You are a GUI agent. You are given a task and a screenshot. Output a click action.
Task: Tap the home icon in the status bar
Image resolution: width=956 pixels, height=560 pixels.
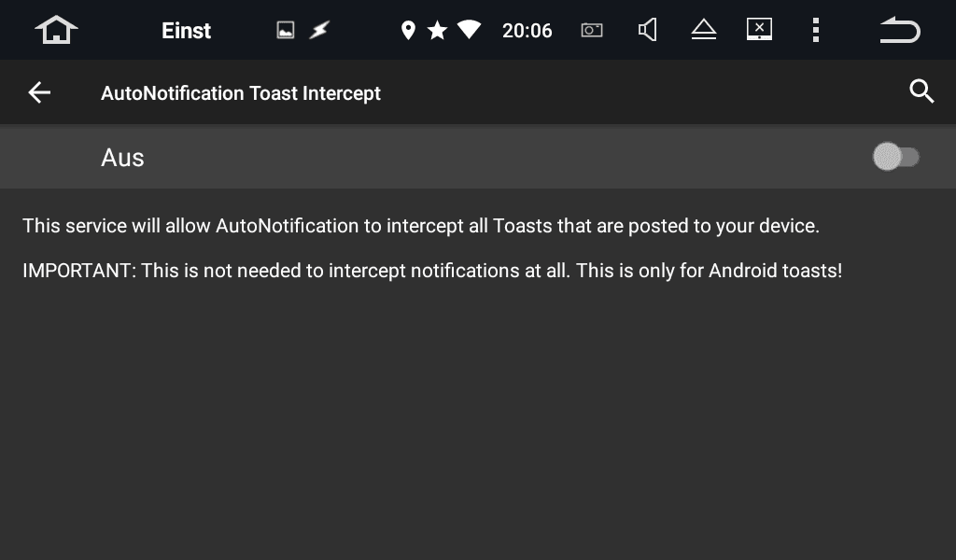(x=56, y=30)
